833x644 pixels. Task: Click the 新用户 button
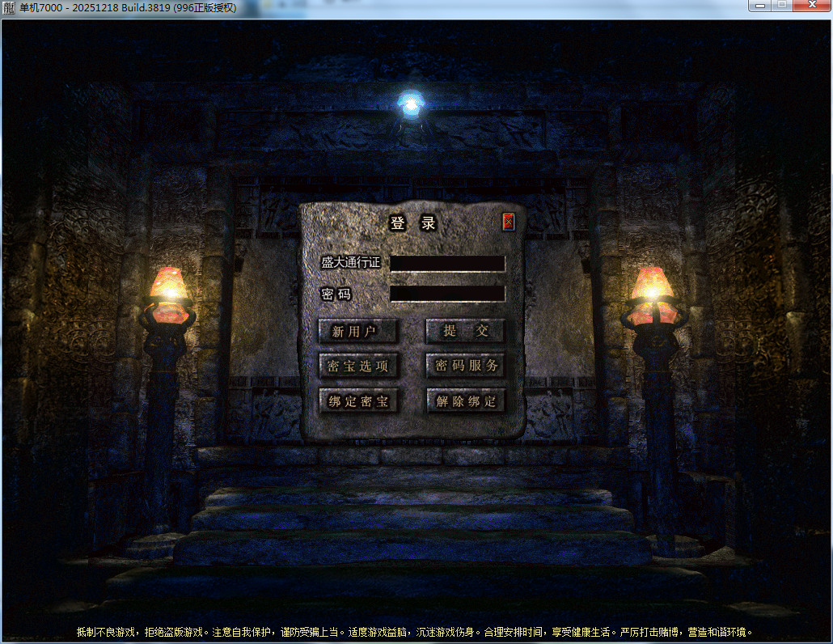click(357, 331)
